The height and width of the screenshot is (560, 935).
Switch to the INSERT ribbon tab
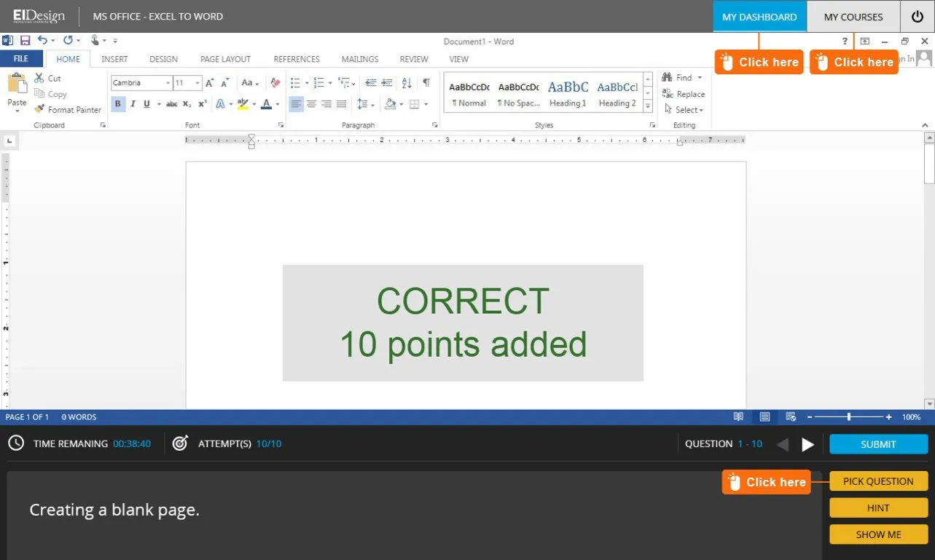coord(114,59)
